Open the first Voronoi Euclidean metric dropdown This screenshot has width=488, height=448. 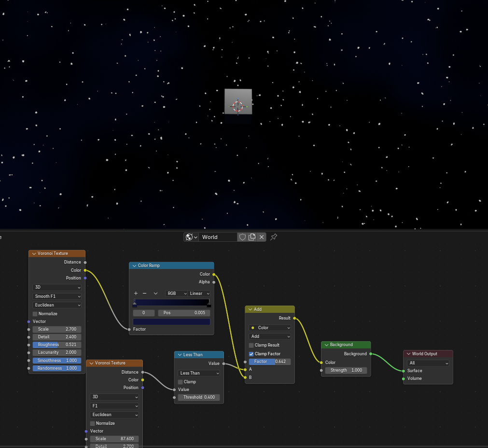(57, 305)
